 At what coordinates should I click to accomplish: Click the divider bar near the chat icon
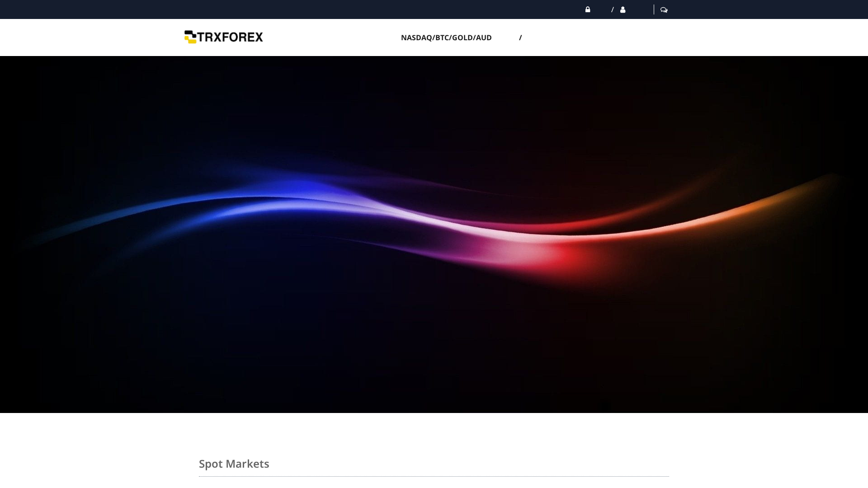653,9
